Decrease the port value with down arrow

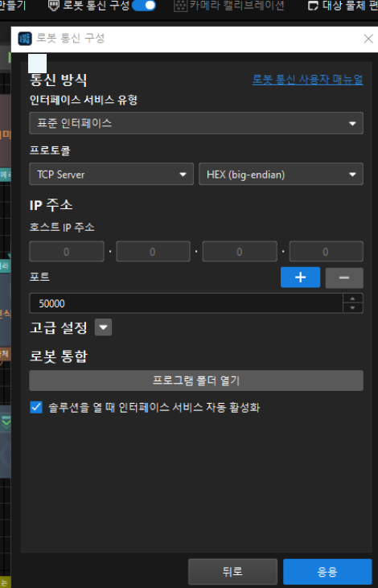[353, 308]
